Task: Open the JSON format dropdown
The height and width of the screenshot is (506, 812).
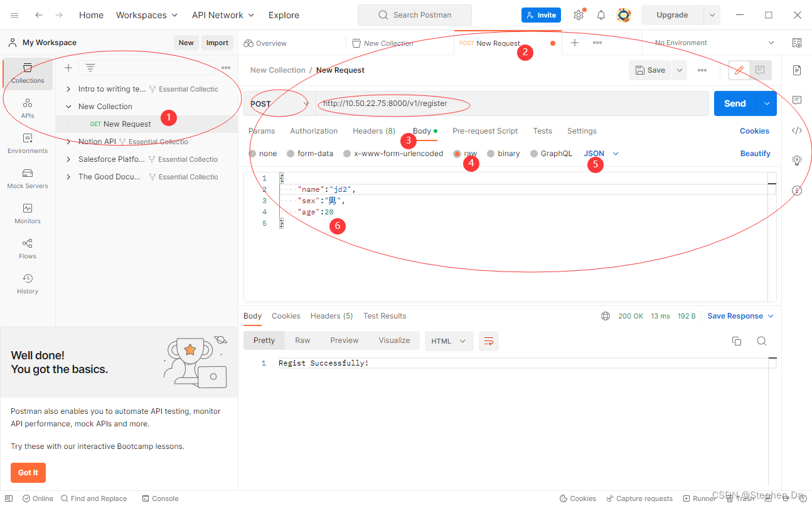Action: point(601,154)
